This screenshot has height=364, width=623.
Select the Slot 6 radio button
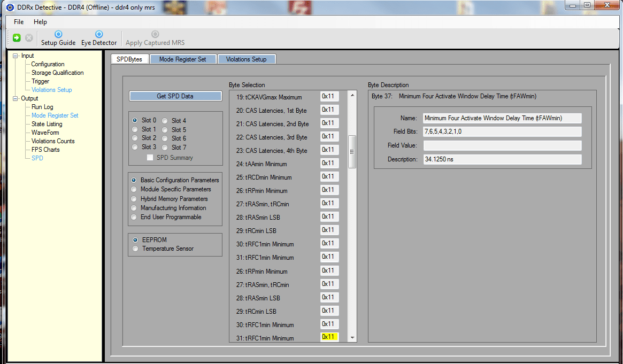click(x=165, y=138)
